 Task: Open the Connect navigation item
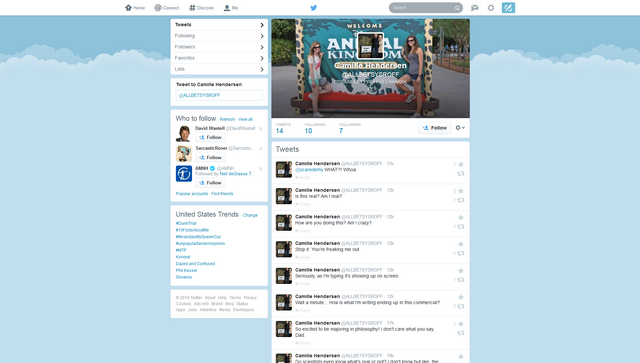(167, 8)
